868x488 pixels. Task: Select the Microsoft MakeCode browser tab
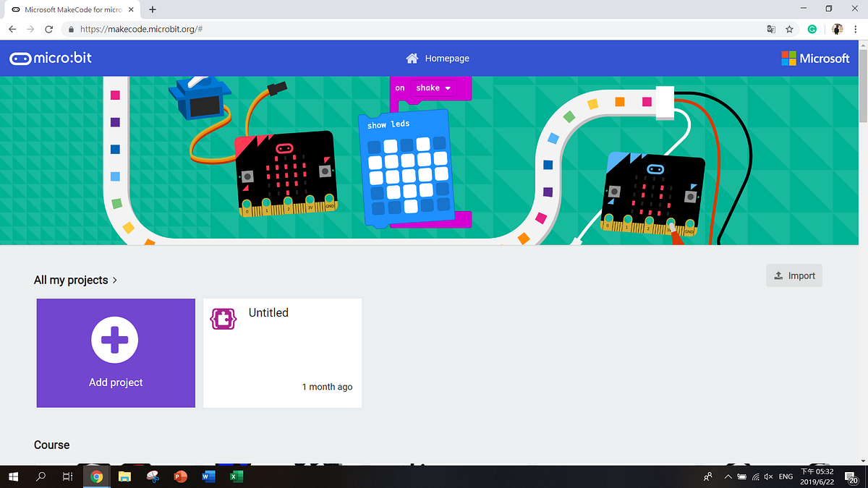(72, 9)
